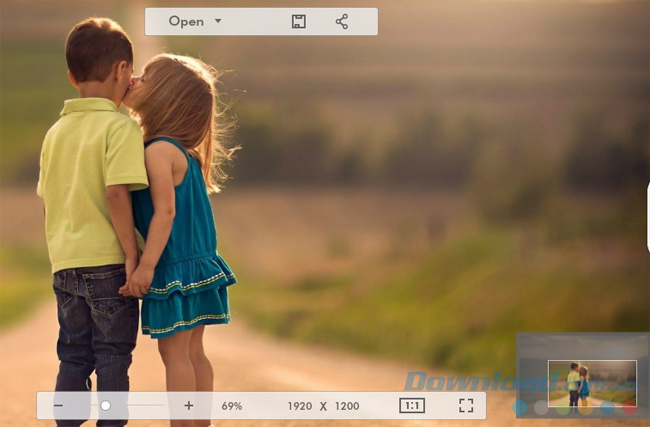
Task: Enter fullscreen mode using the expand icon
Action: coord(466,405)
